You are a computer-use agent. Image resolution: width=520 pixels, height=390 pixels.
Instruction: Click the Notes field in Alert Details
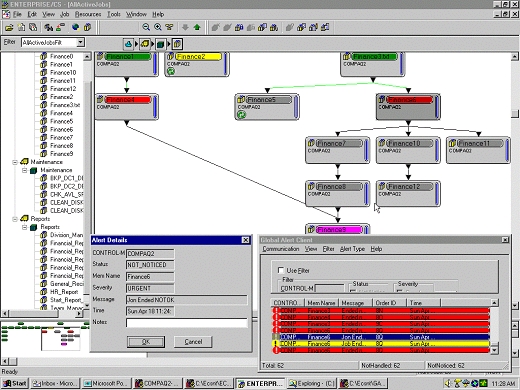click(187, 322)
